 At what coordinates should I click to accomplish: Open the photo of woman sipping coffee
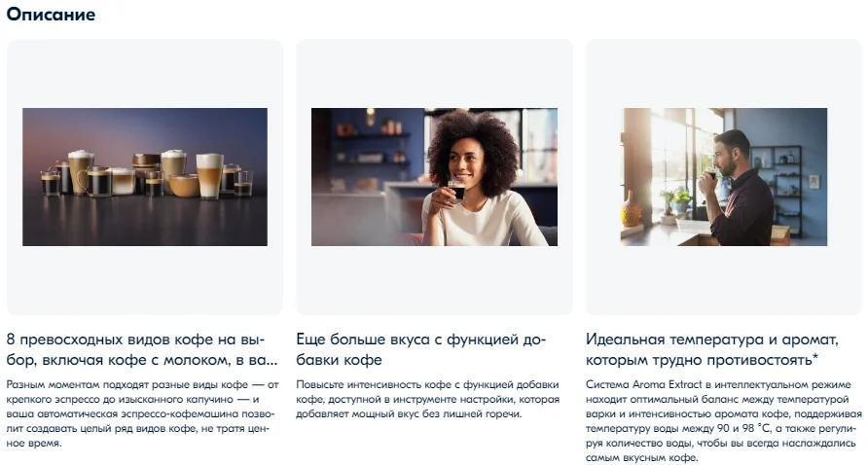click(x=435, y=177)
